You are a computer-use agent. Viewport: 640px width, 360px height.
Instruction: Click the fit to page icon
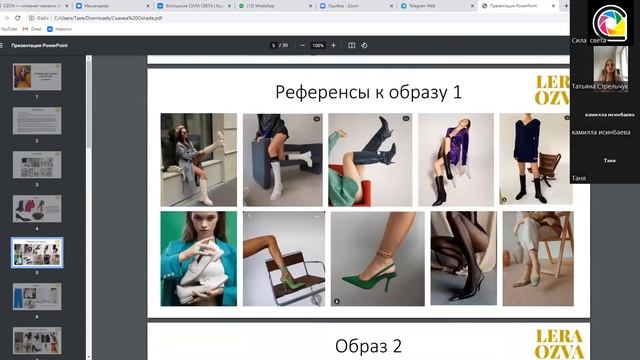[351, 45]
